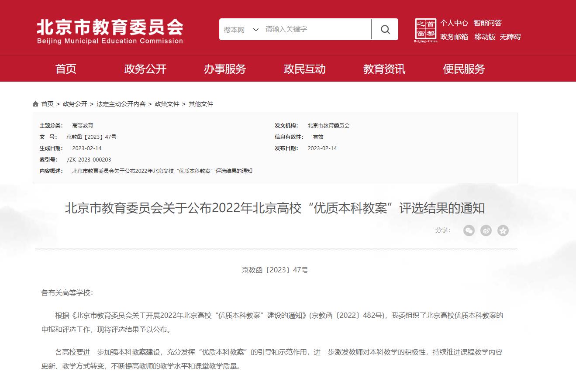The height and width of the screenshot is (392, 576).
Task: Click the 请输入关键字 search input field
Action: [x=317, y=29]
